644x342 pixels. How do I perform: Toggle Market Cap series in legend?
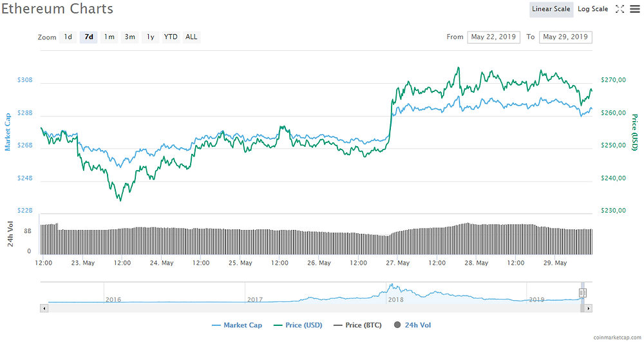click(x=237, y=325)
